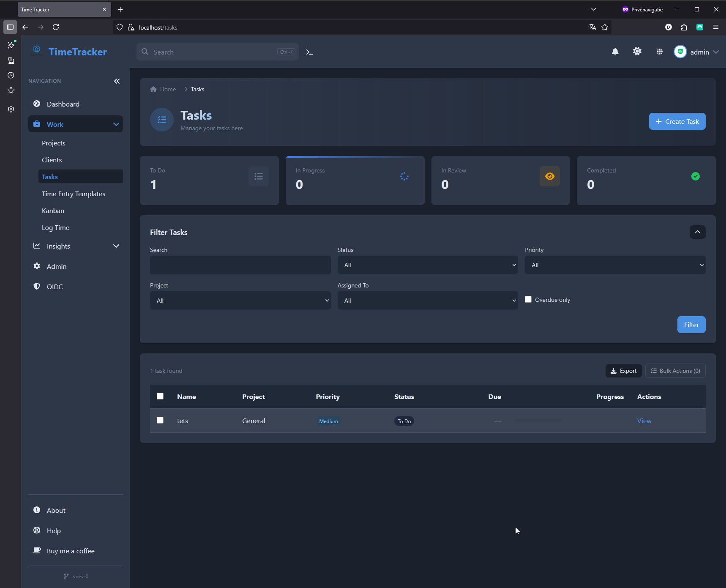Select the checkbox for task tets

pyautogui.click(x=160, y=420)
